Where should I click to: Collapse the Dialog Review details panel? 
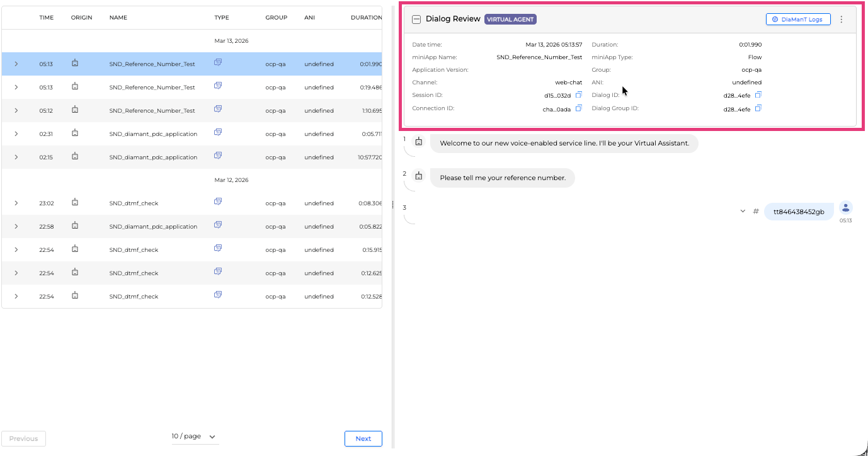tap(416, 20)
